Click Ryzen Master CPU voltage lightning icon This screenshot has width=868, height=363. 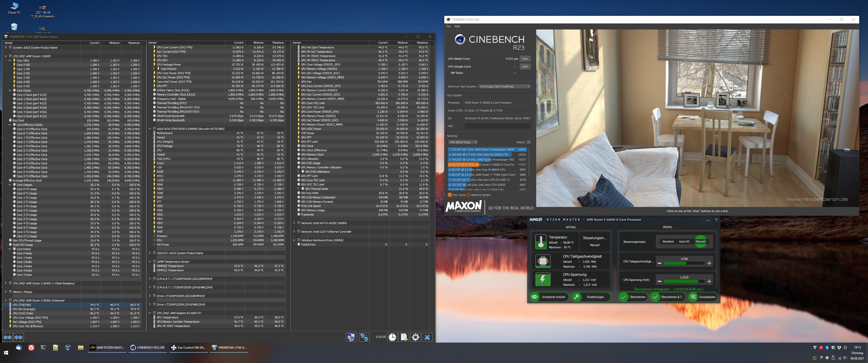pyautogui.click(x=543, y=279)
